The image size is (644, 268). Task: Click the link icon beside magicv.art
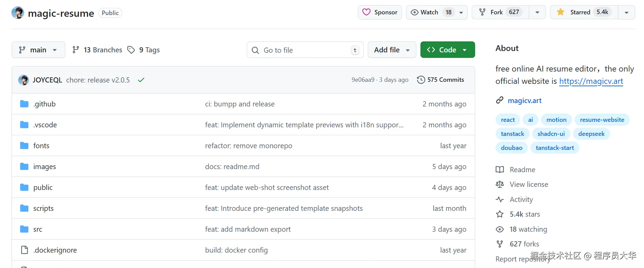point(500,100)
